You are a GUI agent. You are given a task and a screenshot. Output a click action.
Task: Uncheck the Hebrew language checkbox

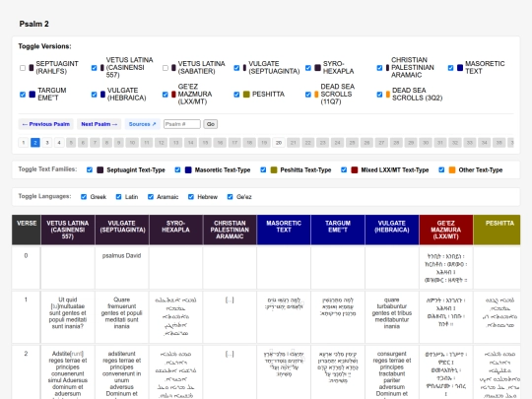tap(191, 197)
